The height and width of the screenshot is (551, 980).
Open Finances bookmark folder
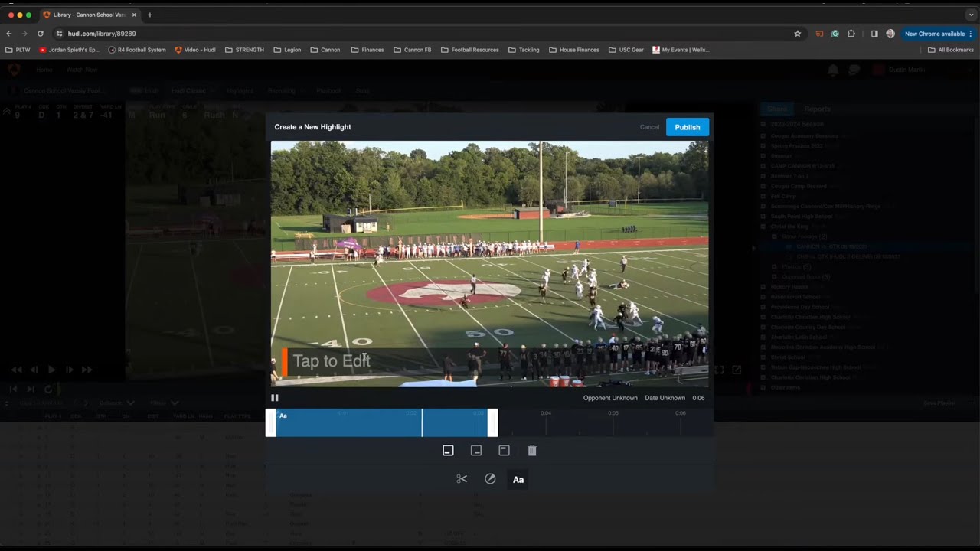pyautogui.click(x=367, y=50)
